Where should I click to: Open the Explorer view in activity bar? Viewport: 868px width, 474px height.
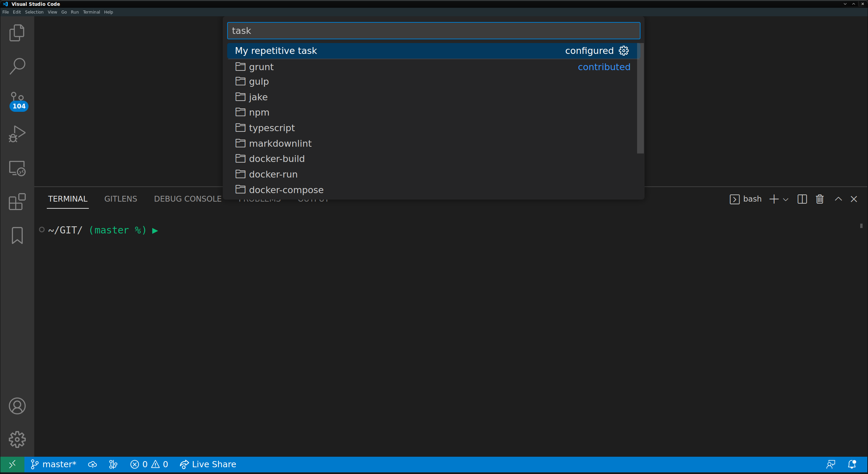17,33
